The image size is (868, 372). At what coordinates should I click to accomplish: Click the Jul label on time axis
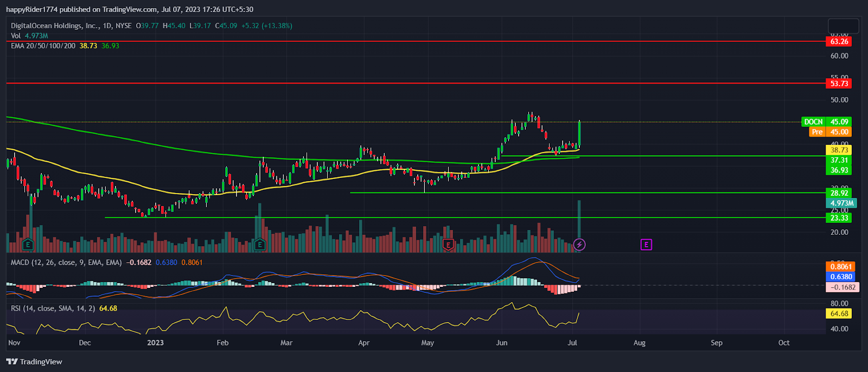point(572,343)
